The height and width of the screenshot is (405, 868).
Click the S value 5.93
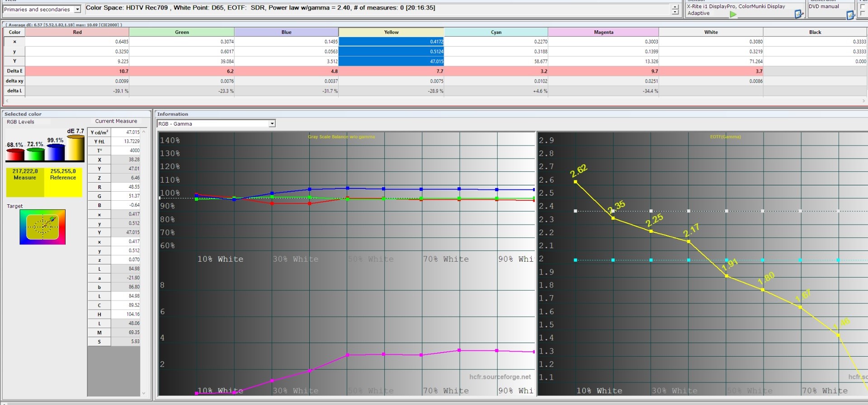click(x=126, y=342)
